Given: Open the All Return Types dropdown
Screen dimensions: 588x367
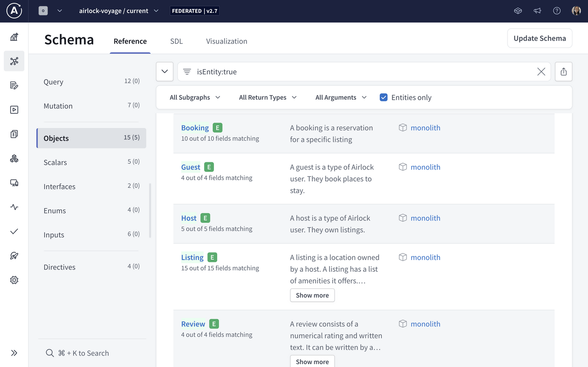Looking at the screenshot, I should click(x=267, y=97).
